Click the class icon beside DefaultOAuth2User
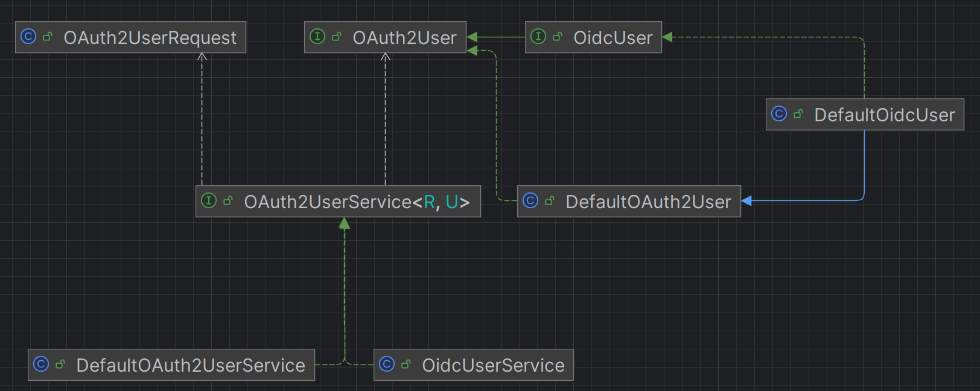Image resolution: width=980 pixels, height=391 pixels. [530, 201]
